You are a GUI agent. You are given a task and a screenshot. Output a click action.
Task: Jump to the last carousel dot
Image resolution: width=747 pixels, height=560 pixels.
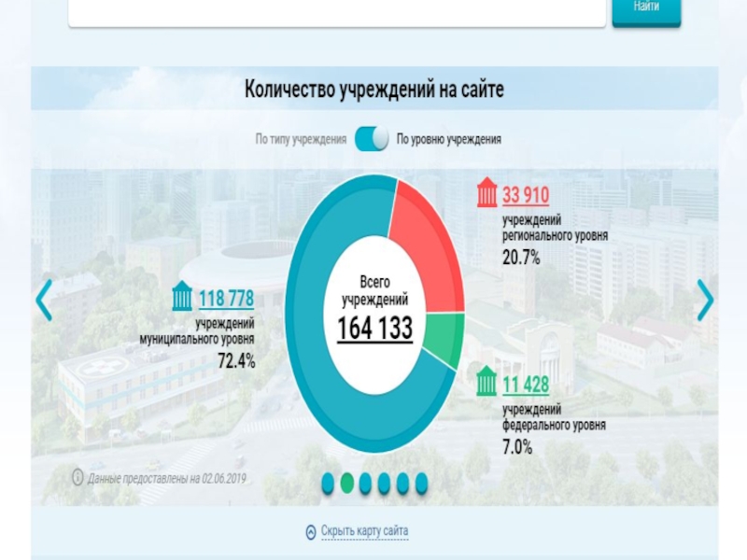tap(421, 483)
